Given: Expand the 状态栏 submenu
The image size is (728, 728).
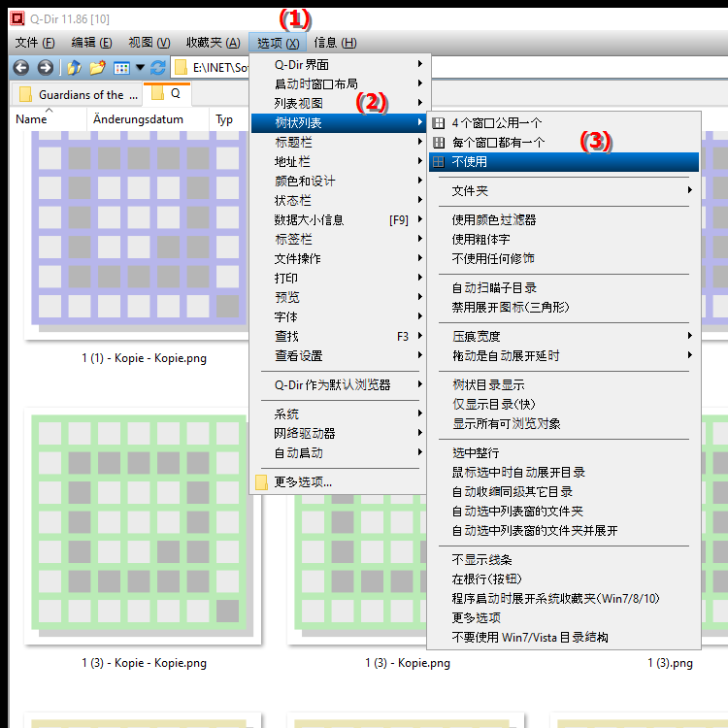Looking at the screenshot, I should (x=339, y=201).
